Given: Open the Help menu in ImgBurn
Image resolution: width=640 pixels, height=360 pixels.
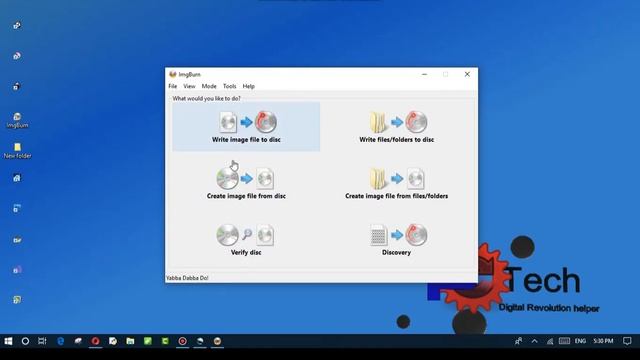Looking at the screenshot, I should pyautogui.click(x=249, y=86).
